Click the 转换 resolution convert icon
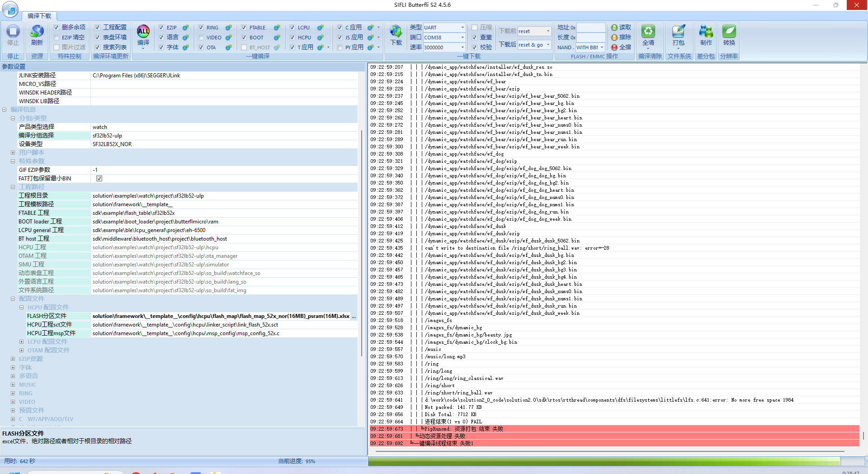Image resolution: width=868 pixels, height=474 pixels. click(x=729, y=32)
